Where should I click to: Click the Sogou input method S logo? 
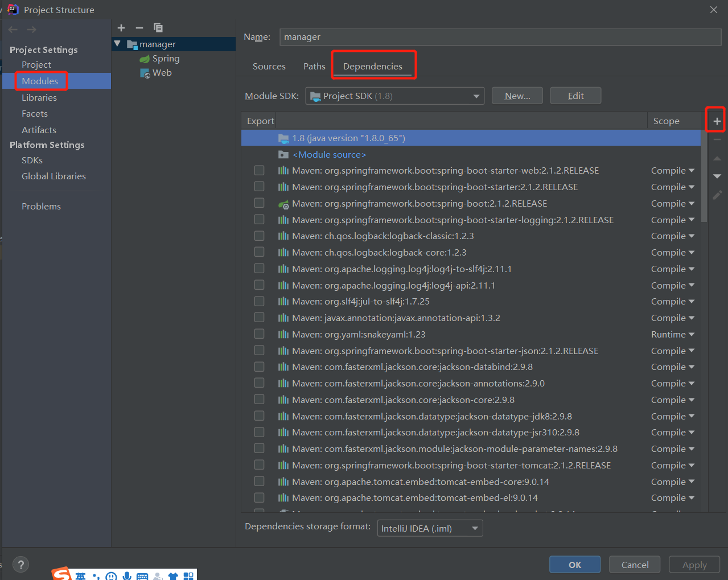61,574
